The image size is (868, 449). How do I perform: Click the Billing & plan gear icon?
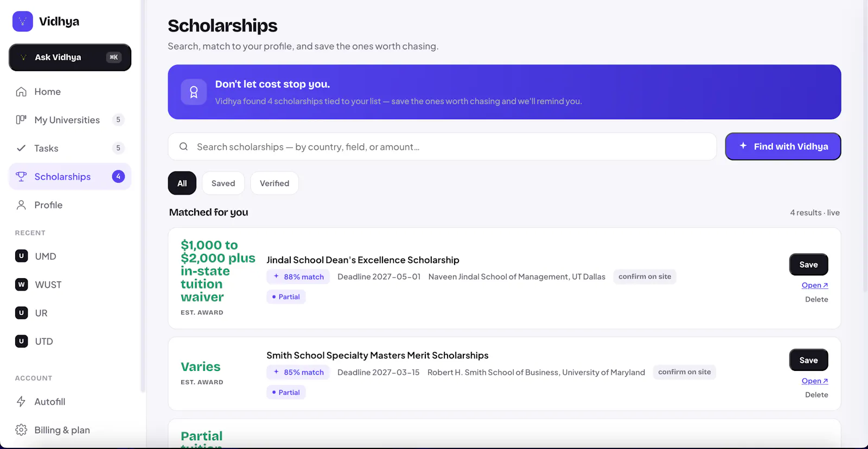(x=21, y=430)
